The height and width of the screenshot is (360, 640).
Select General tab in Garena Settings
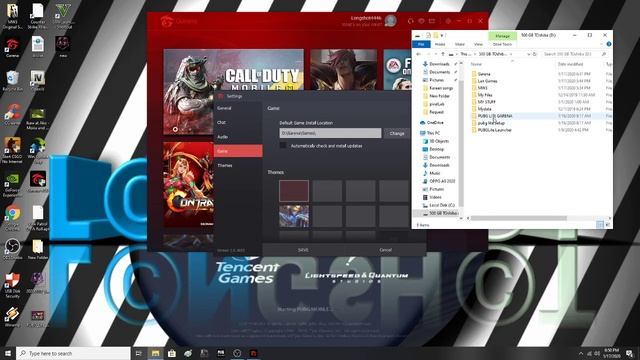(x=238, y=108)
